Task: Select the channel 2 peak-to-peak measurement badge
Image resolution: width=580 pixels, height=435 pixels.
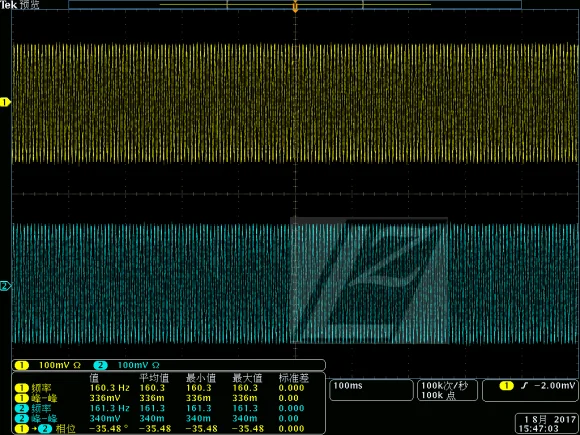Action: [x=21, y=418]
